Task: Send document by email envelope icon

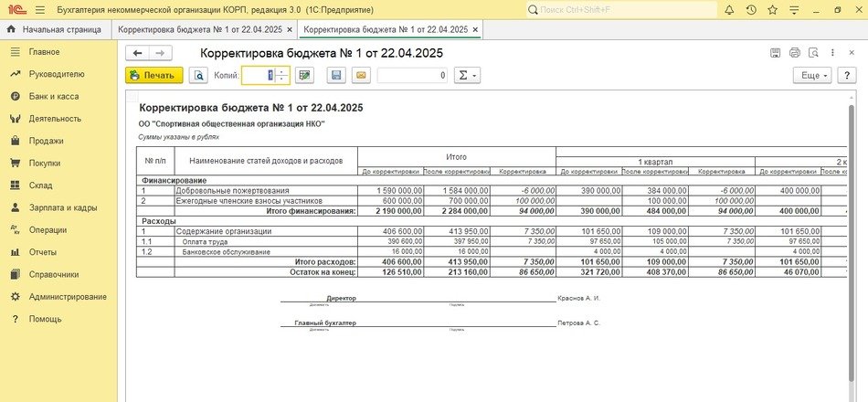Action: pyautogui.click(x=360, y=76)
